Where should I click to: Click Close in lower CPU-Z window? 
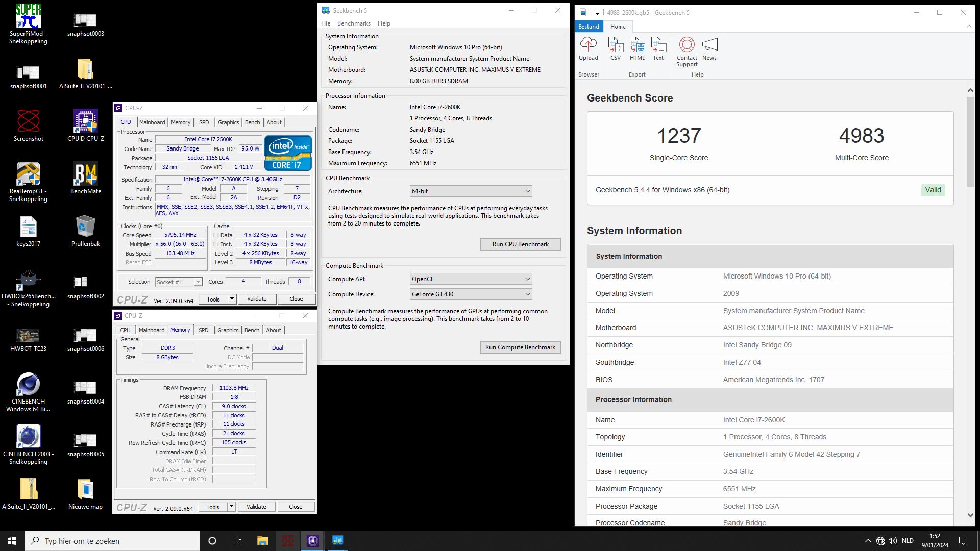(296, 507)
